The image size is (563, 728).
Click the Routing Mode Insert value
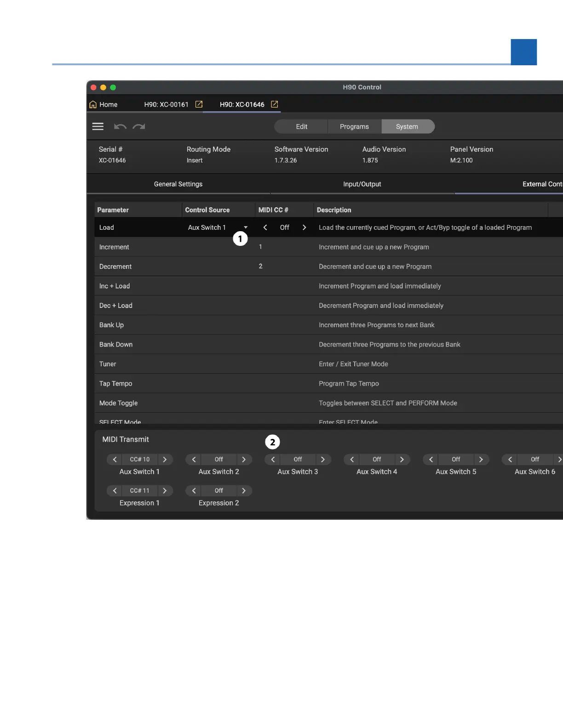195,160
